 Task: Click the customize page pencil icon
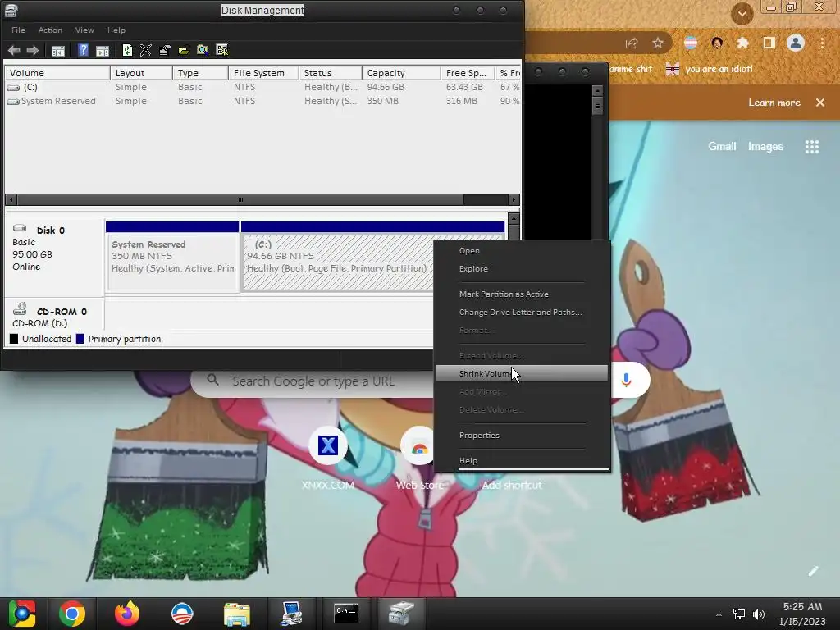pyautogui.click(x=813, y=571)
